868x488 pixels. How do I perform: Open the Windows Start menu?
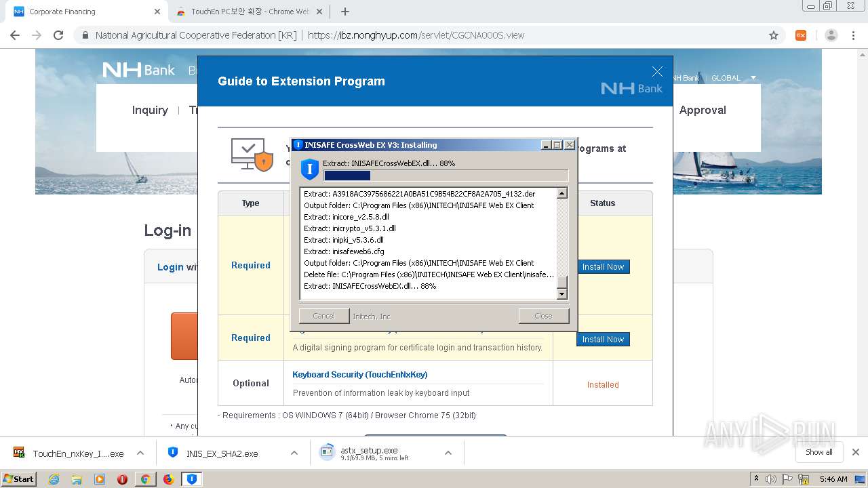pyautogui.click(x=19, y=479)
